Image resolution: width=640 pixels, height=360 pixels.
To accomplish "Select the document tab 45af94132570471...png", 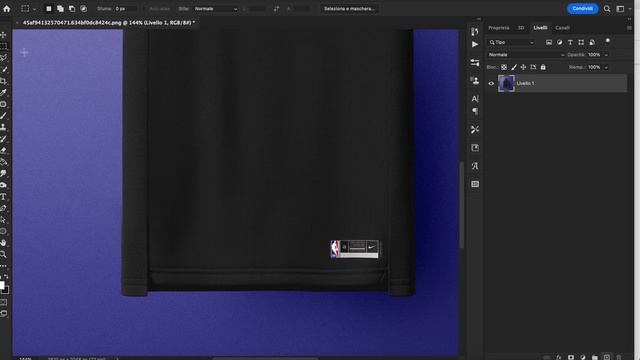I will tap(109, 23).
